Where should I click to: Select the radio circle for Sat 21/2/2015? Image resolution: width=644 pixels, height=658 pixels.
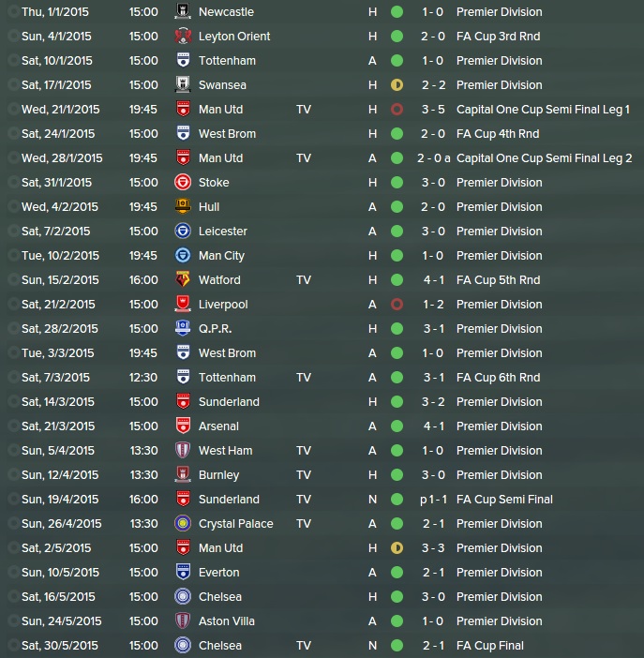pyautogui.click(x=13, y=304)
